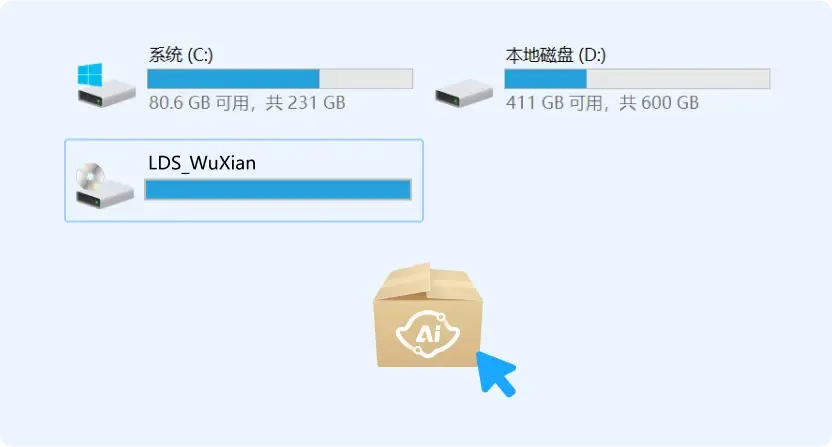Click the Windows logo on C: drive
This screenshot has height=447, width=832.
point(90,74)
